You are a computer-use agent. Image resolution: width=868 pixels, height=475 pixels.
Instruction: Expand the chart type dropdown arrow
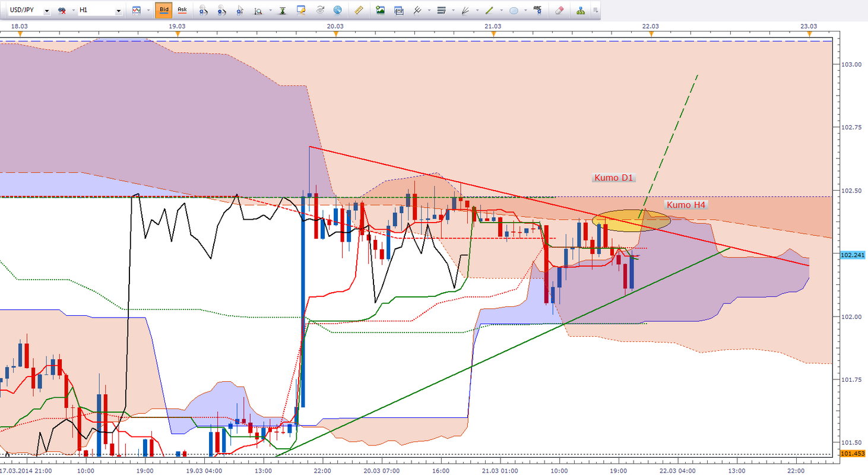click(x=148, y=10)
